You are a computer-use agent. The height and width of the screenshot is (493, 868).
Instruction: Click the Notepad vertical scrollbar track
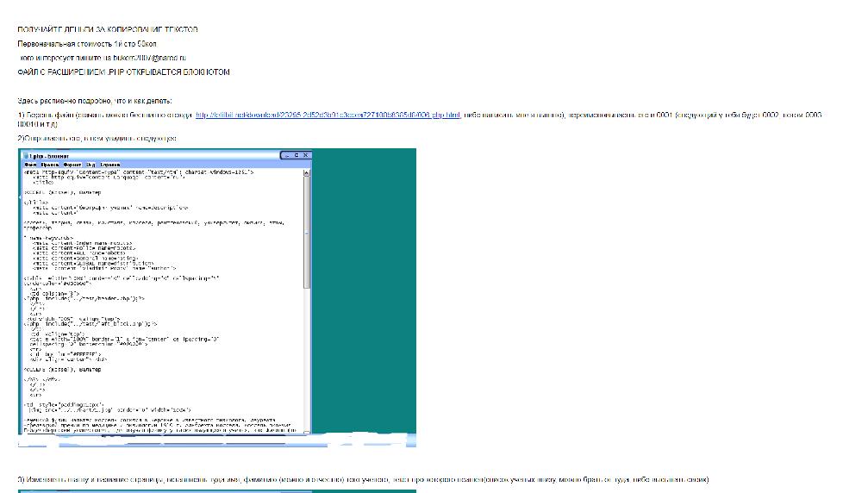(x=307, y=345)
